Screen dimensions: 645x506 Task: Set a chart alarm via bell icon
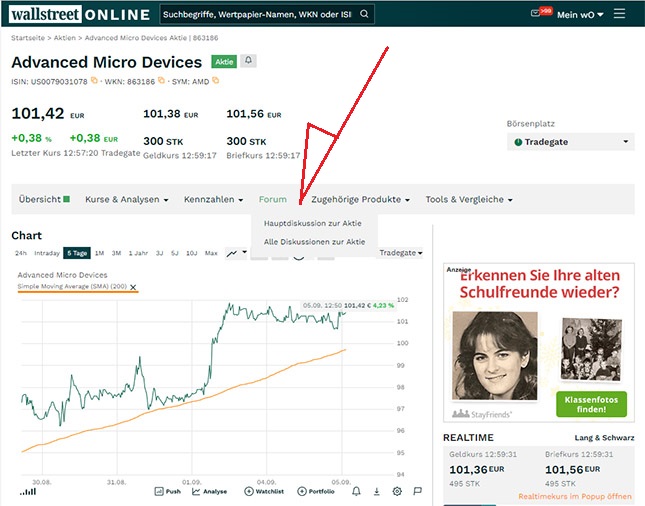point(356,491)
